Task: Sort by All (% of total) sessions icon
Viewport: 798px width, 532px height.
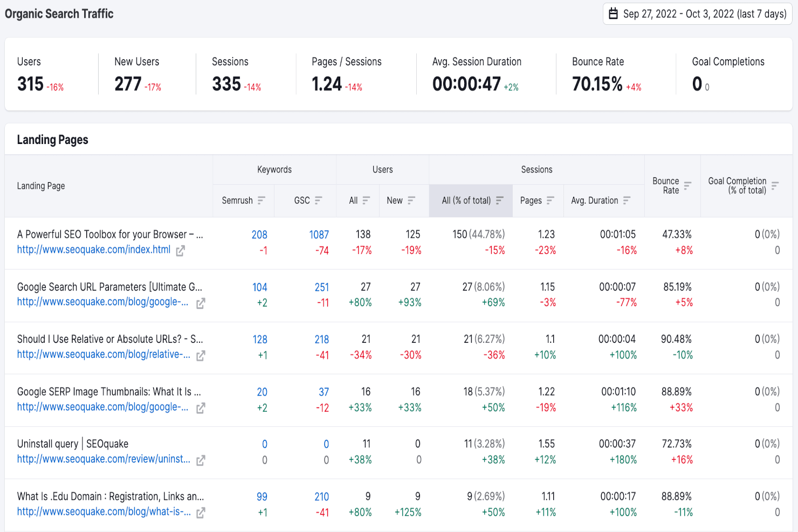Action: click(x=500, y=201)
